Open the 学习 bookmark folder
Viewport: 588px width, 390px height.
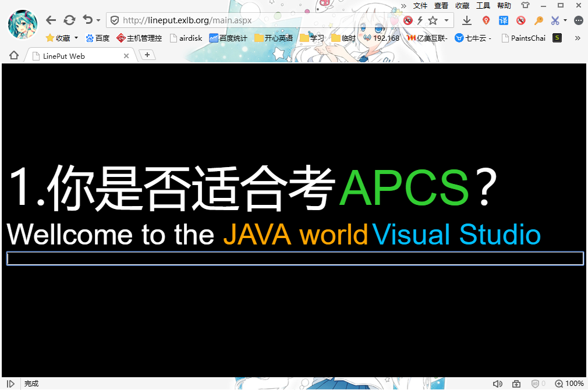click(x=311, y=38)
